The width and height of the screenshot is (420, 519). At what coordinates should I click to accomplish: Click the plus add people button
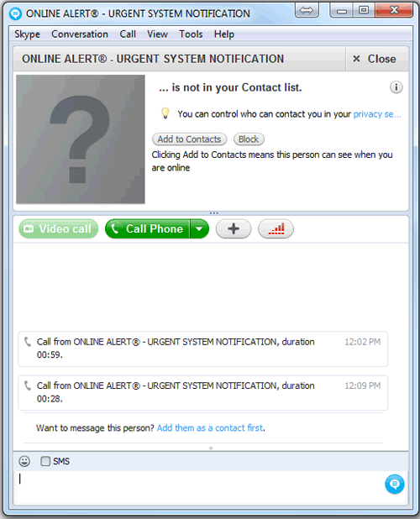[234, 228]
